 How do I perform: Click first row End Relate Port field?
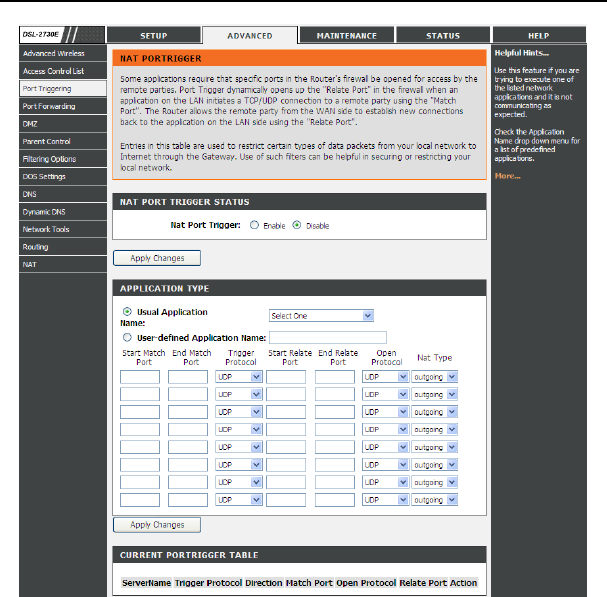tap(335, 377)
